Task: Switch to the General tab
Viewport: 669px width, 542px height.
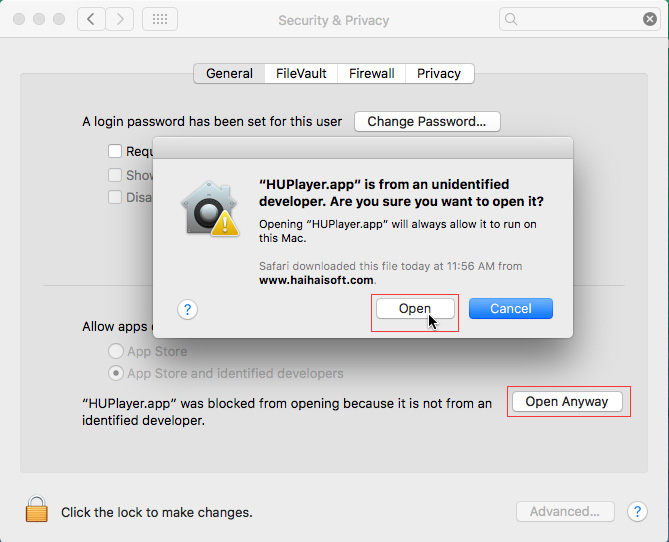Action: click(229, 73)
